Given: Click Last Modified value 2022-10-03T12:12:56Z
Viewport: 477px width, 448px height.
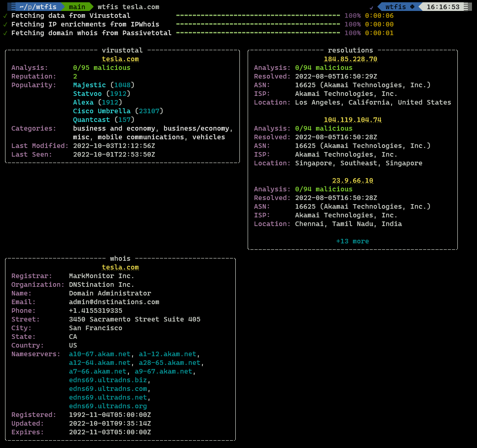Looking at the screenshot, I should (114, 146).
